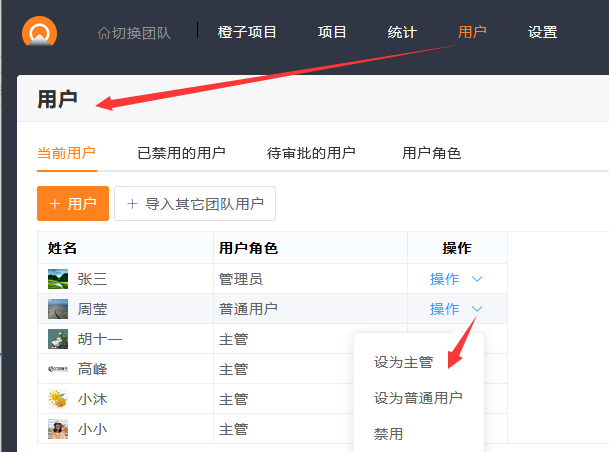The height and width of the screenshot is (452, 609).
Task: Click 胡十一's avatar icon
Action: (58, 339)
